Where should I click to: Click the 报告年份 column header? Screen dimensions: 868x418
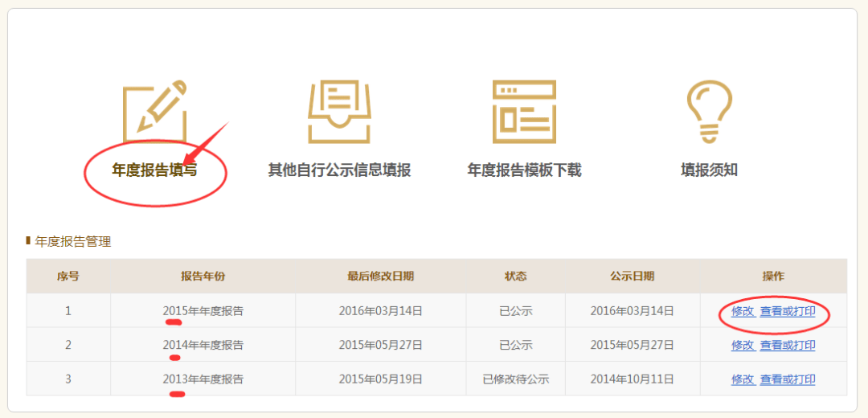[203, 277]
